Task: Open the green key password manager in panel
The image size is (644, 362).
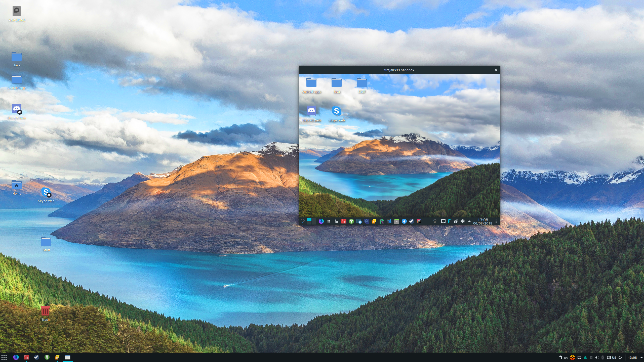Action: tap(47, 357)
